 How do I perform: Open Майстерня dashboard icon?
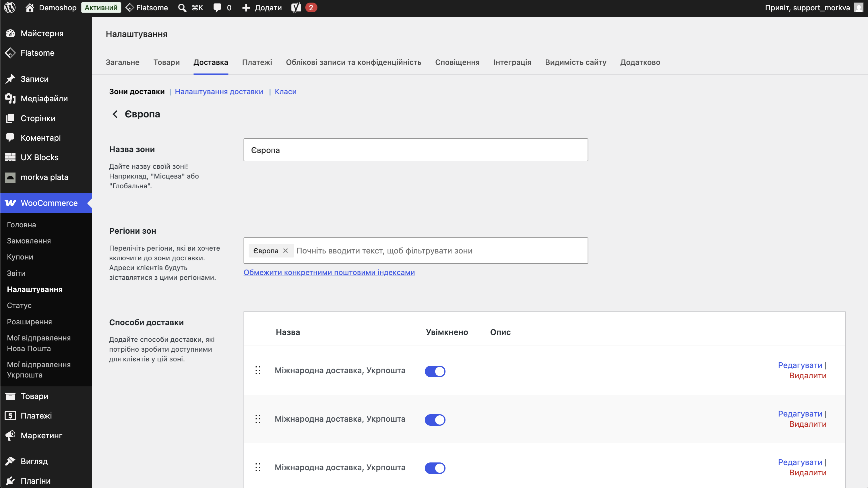pyautogui.click(x=10, y=33)
